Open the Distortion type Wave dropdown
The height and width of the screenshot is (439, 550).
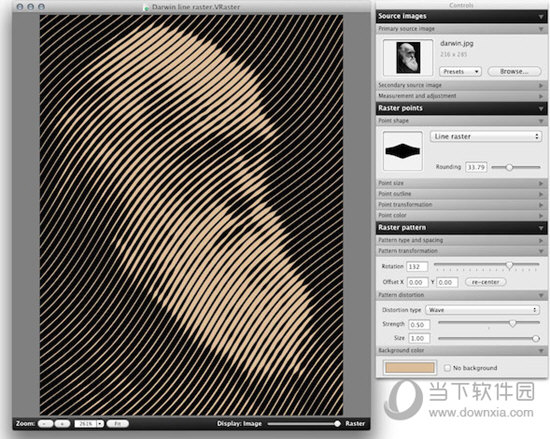[x=482, y=310]
